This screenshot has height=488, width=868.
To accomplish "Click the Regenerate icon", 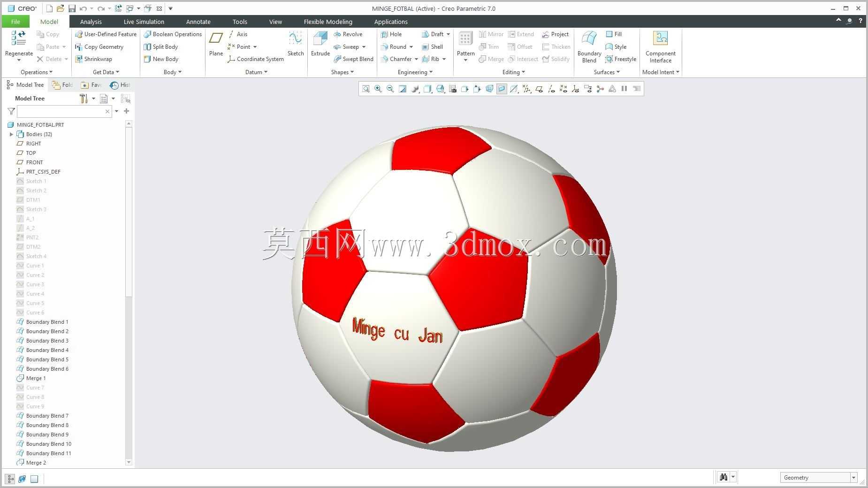I will pyautogui.click(x=19, y=38).
